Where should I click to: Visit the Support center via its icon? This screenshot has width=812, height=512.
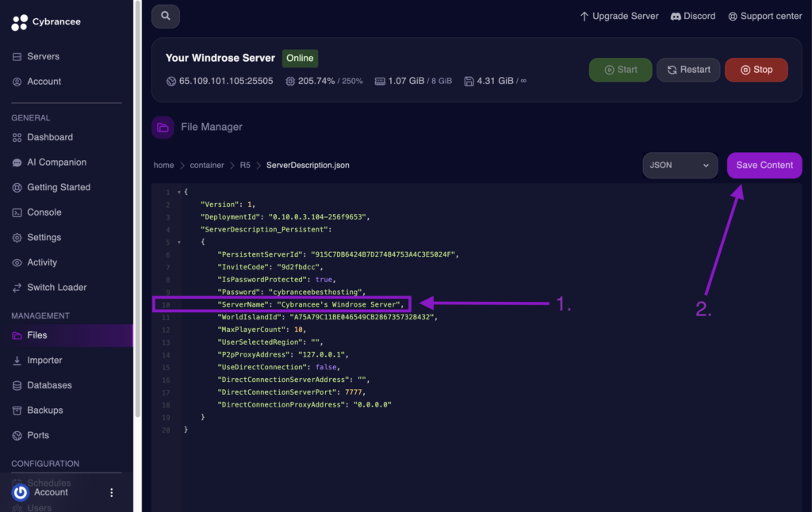click(x=735, y=16)
